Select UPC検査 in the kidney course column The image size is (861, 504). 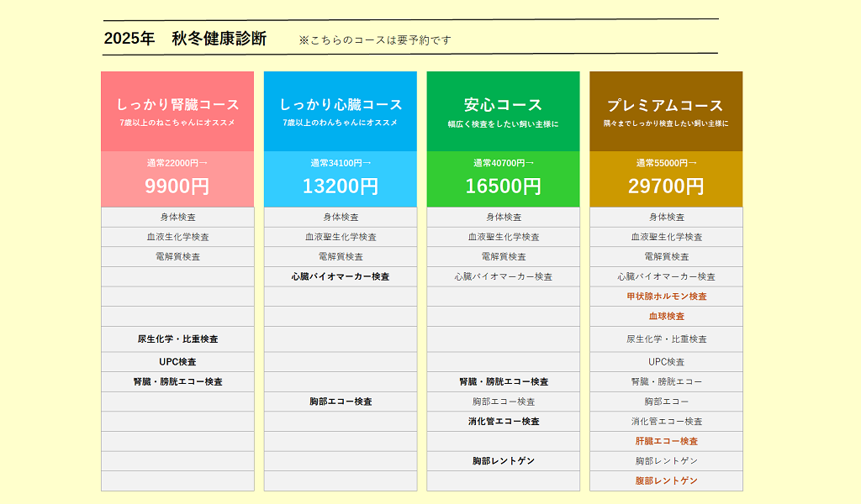tap(177, 362)
